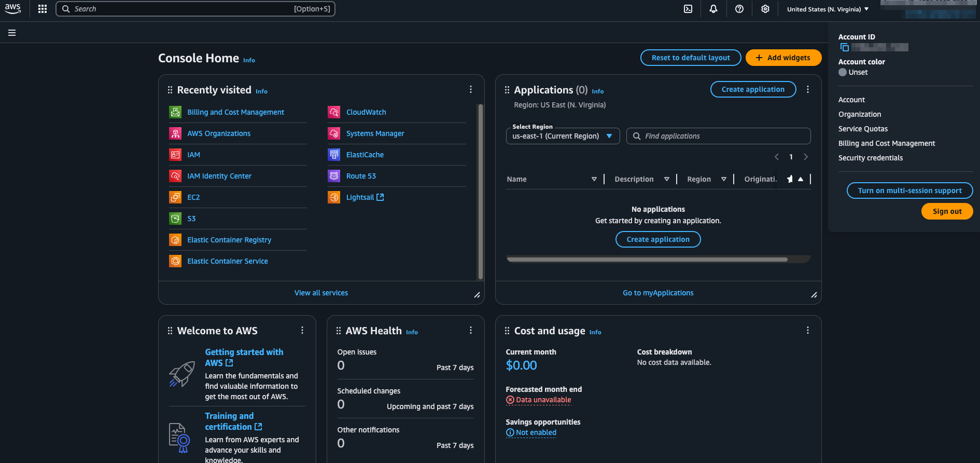Image resolution: width=980 pixels, height=463 pixels.
Task: Click IAM Identity Center service icon
Action: pos(175,176)
